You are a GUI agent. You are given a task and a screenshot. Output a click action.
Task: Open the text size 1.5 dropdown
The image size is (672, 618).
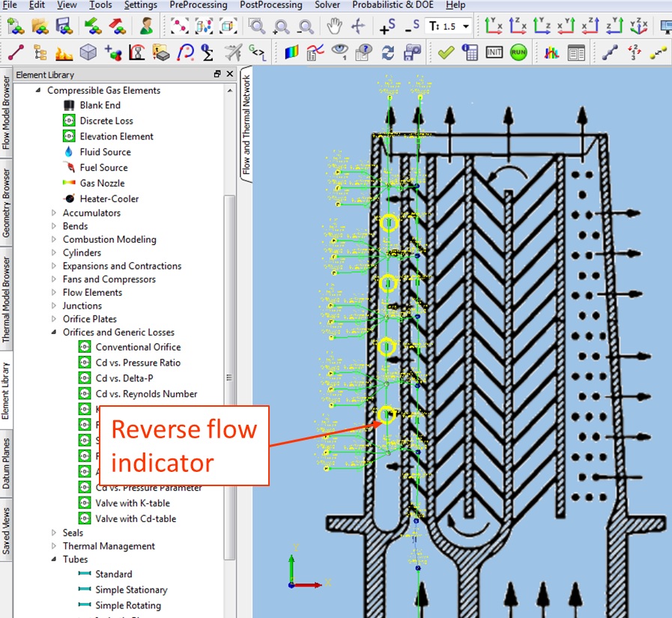point(466,26)
